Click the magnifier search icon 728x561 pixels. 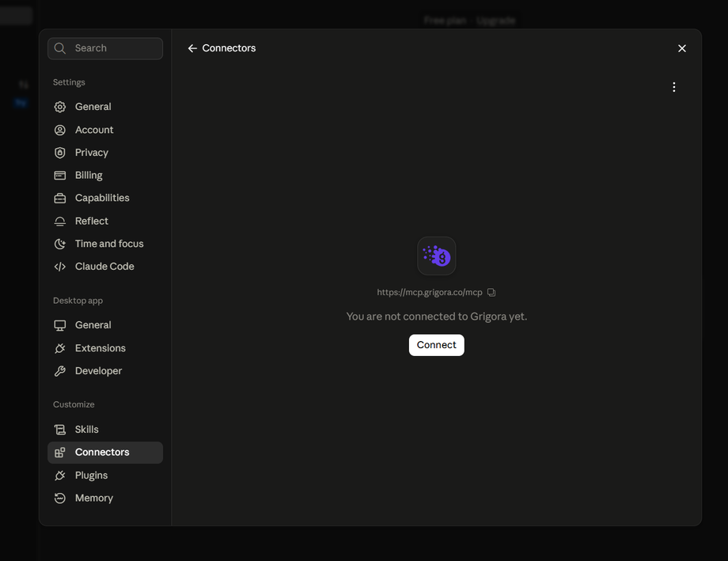[60, 48]
